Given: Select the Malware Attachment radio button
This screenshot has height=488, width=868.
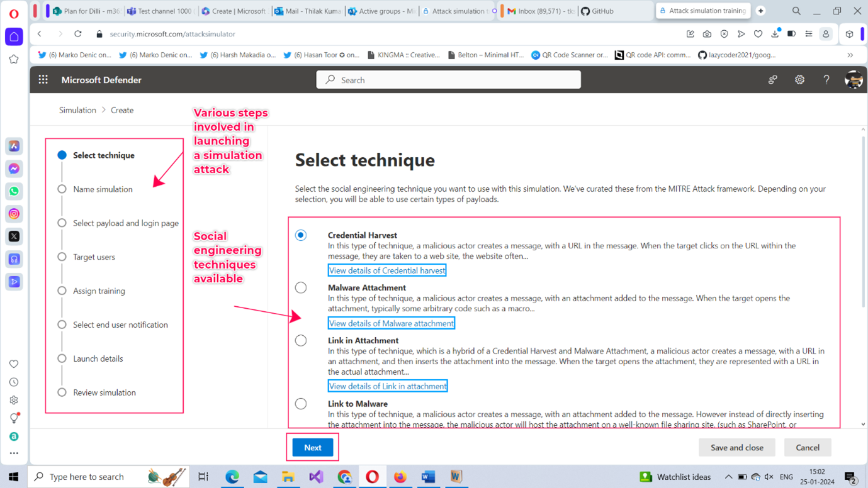Looking at the screenshot, I should point(301,287).
